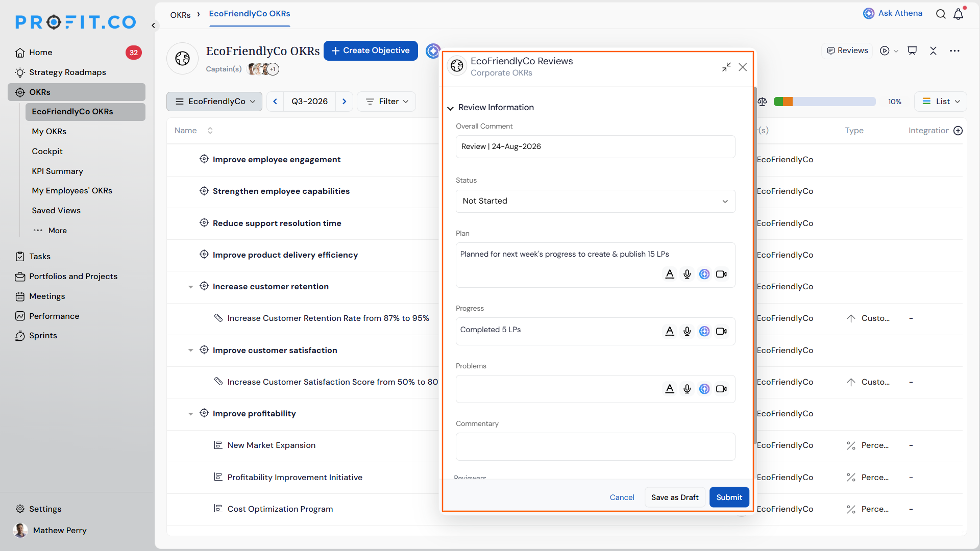This screenshot has width=980, height=551.
Task: Open text formatting in Problems field
Action: [670, 389]
